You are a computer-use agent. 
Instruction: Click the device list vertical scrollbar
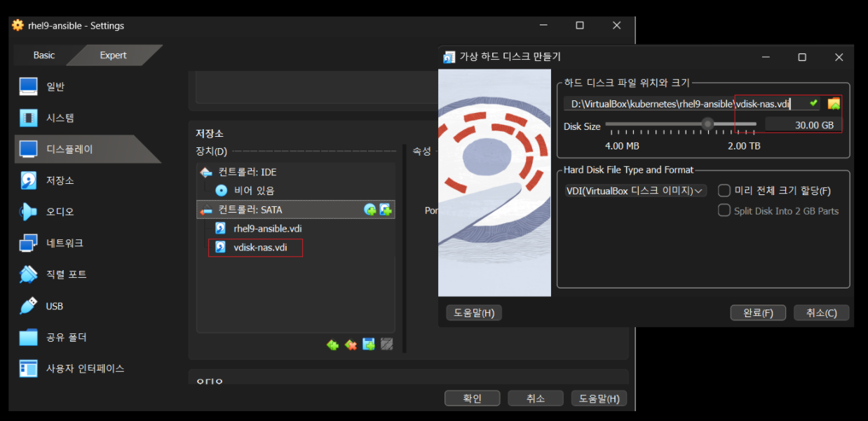(404, 248)
